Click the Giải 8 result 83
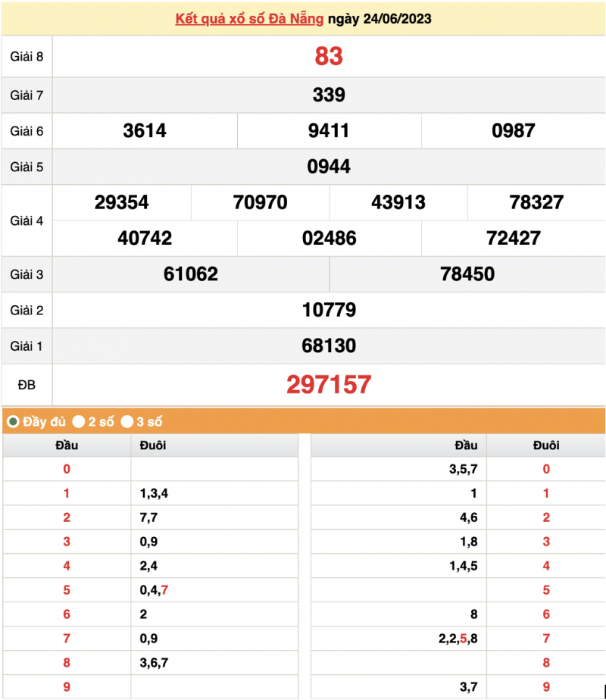This screenshot has height=700, width=606. [x=329, y=56]
